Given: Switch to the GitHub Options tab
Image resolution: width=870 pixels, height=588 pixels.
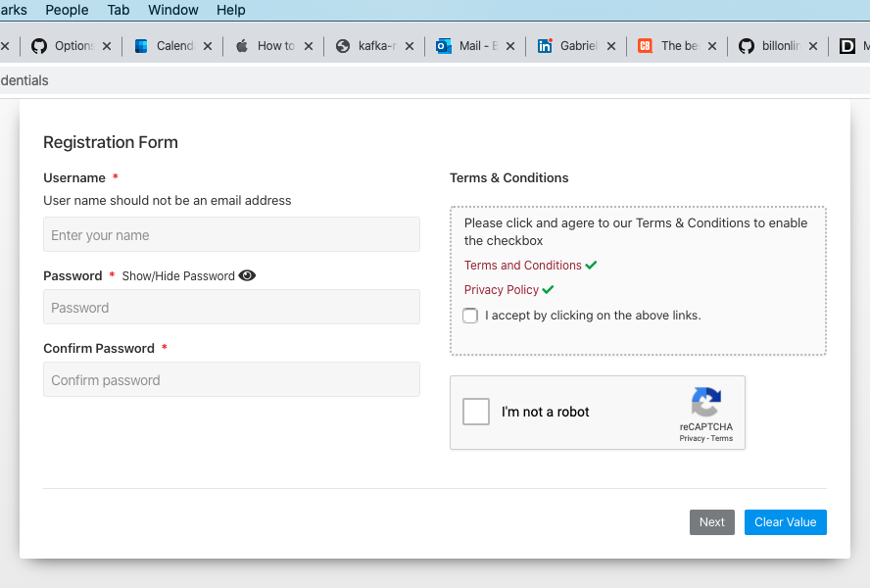Looking at the screenshot, I should pos(65,46).
